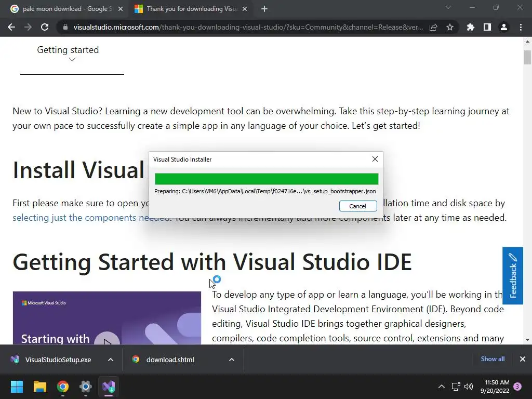Open the Chrome tab search chevron

point(448,7)
